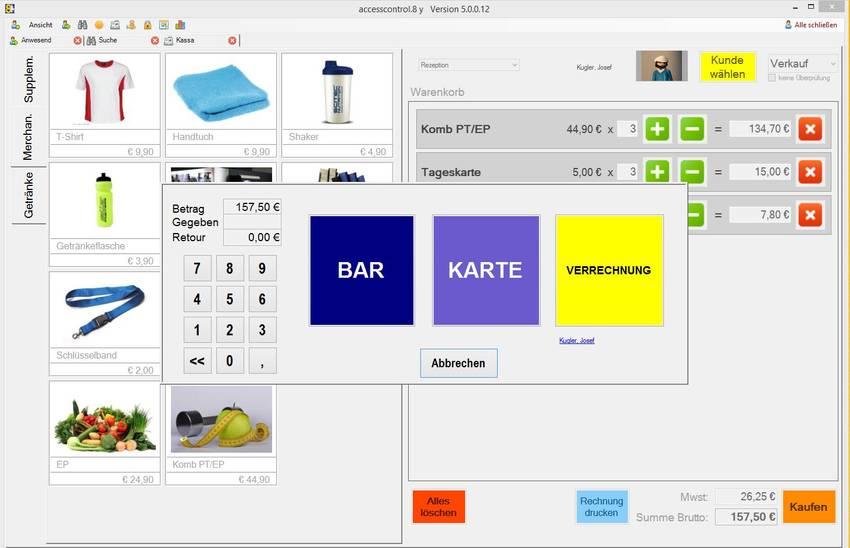The height and width of the screenshot is (548, 850).
Task: Pay with KARTE
Action: [x=486, y=270]
